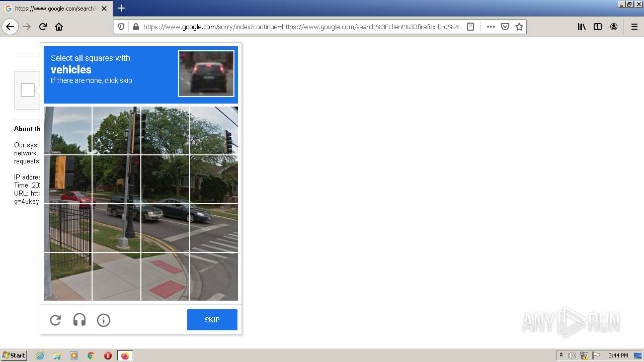Open the Library bookshelf icon

(582, 27)
